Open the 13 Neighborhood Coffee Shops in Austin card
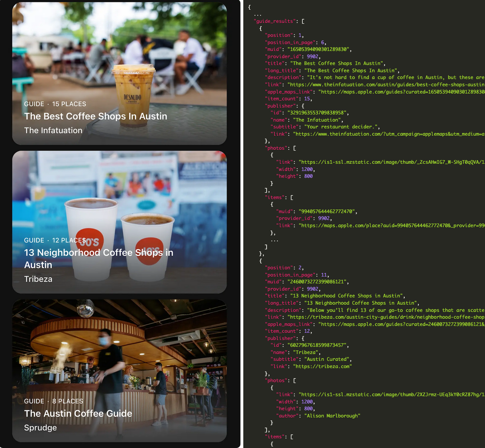Viewport: 485px width, 448px height. [119, 222]
